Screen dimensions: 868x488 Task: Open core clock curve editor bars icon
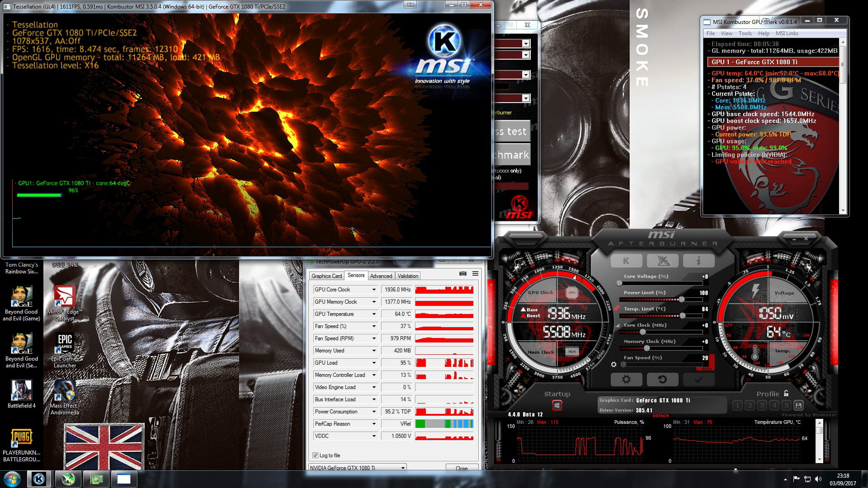[618, 325]
